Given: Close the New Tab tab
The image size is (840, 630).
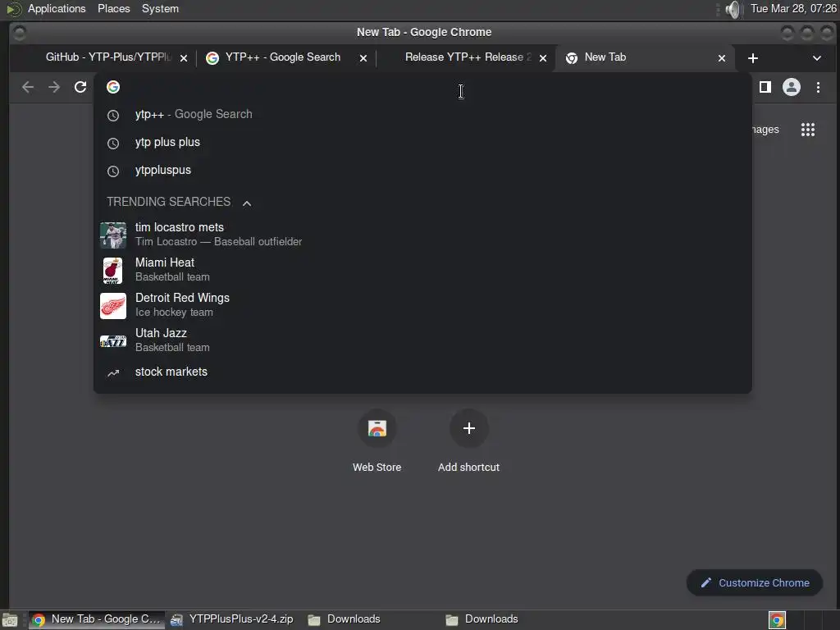Looking at the screenshot, I should coord(722,58).
